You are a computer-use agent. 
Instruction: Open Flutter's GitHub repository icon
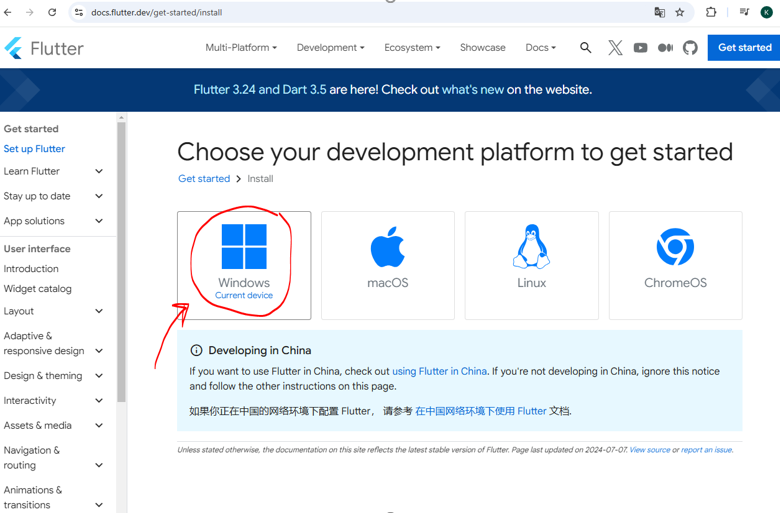coord(690,48)
